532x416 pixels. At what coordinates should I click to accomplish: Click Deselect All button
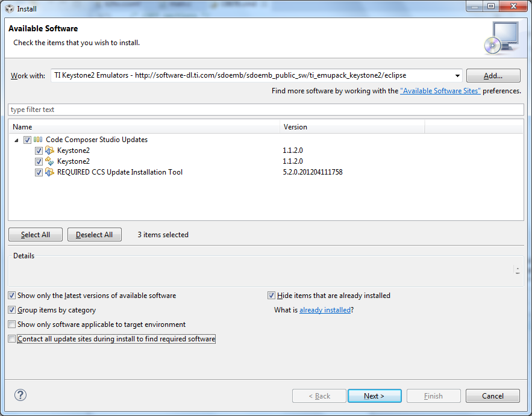[x=95, y=235]
